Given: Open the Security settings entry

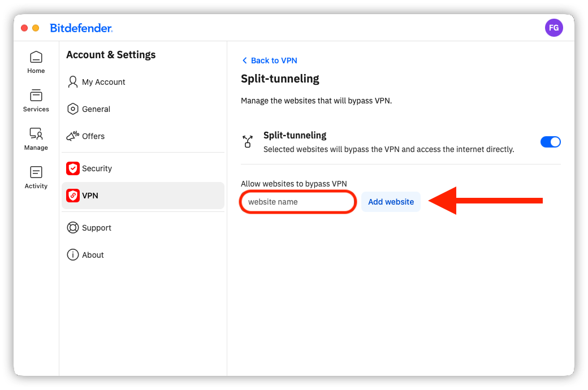Looking at the screenshot, I should point(143,168).
